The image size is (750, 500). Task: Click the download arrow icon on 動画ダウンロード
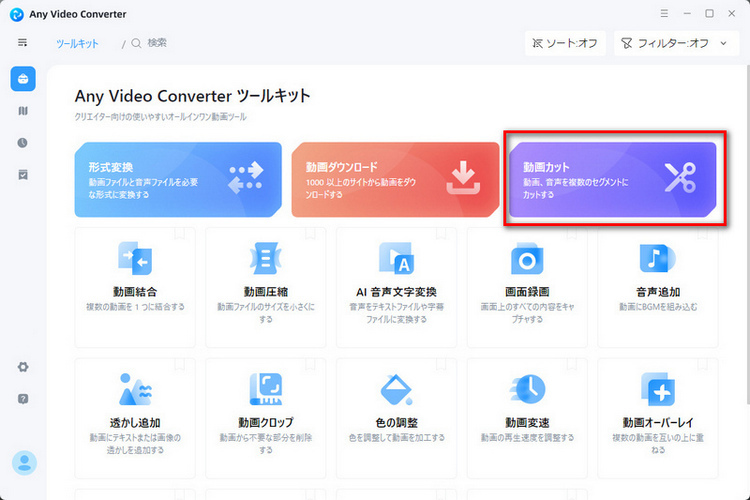point(463,178)
